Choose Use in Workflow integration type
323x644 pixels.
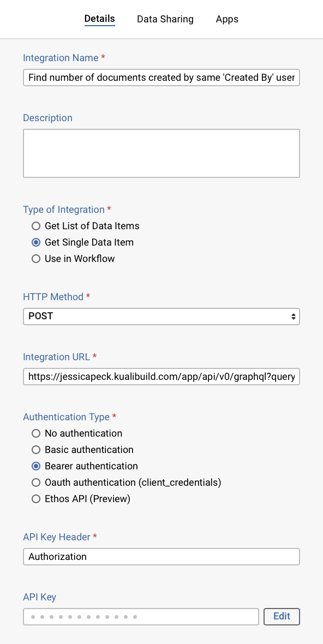click(x=35, y=259)
